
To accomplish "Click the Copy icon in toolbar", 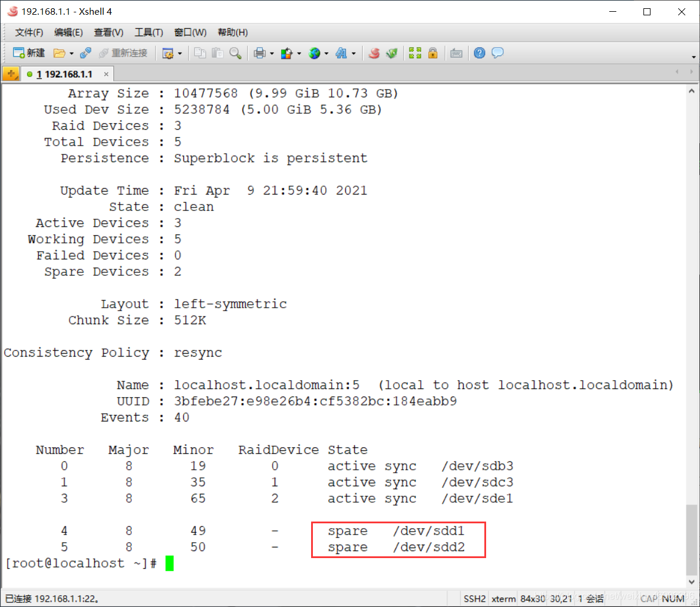I will (x=200, y=53).
